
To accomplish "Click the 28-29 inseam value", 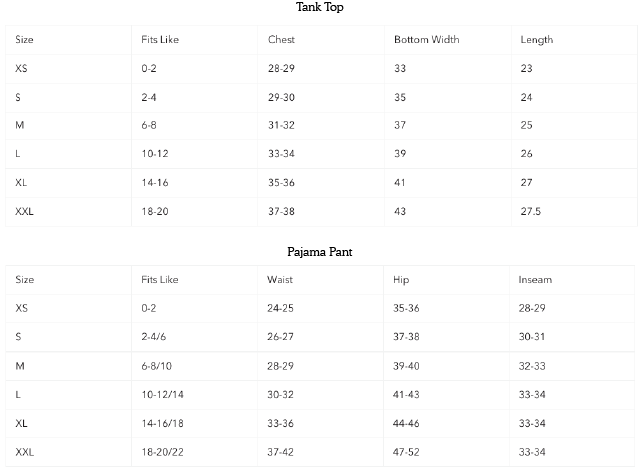I will (x=532, y=309).
